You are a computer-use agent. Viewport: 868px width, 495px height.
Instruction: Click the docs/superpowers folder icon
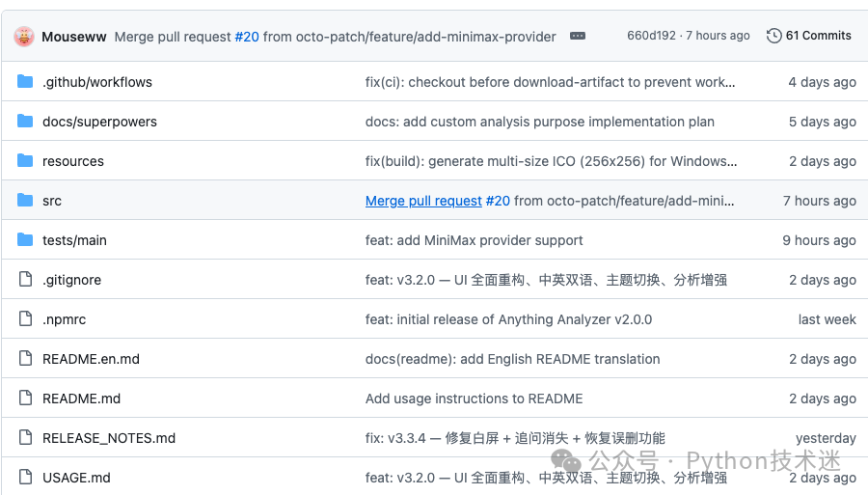pyautogui.click(x=25, y=121)
